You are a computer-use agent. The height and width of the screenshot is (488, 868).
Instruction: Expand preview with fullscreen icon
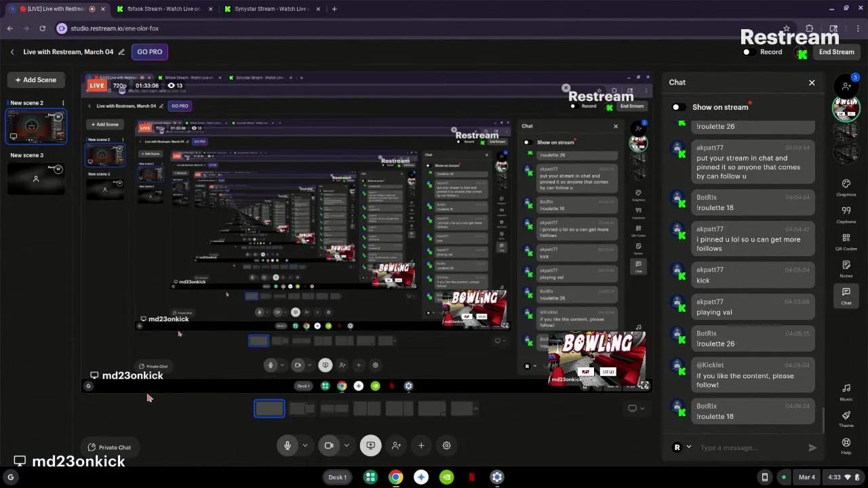(644, 385)
